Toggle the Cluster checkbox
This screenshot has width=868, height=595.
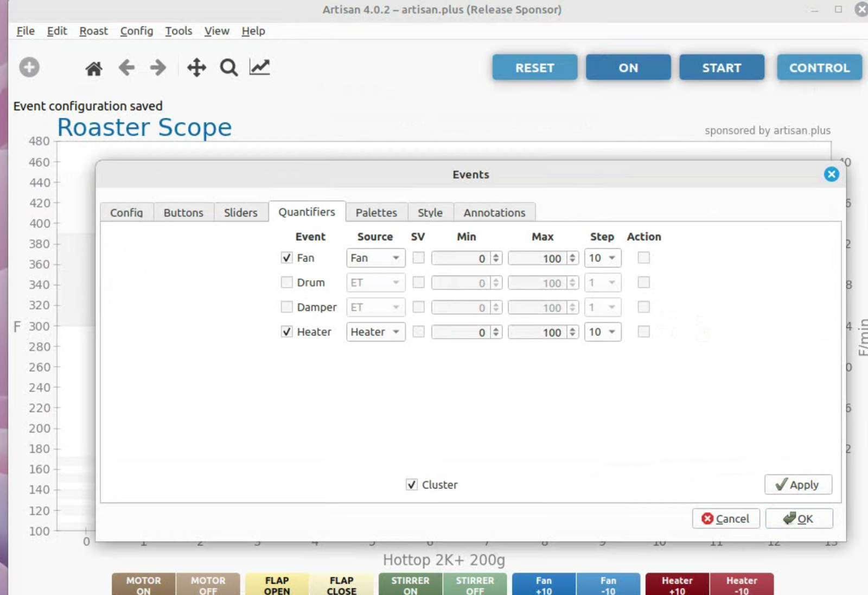412,485
